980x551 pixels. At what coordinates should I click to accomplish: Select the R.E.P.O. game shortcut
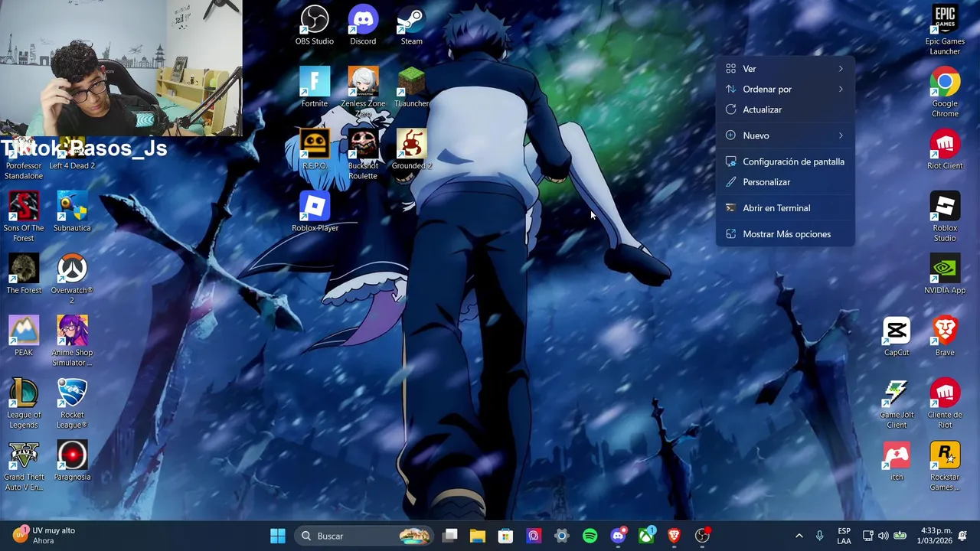314,150
